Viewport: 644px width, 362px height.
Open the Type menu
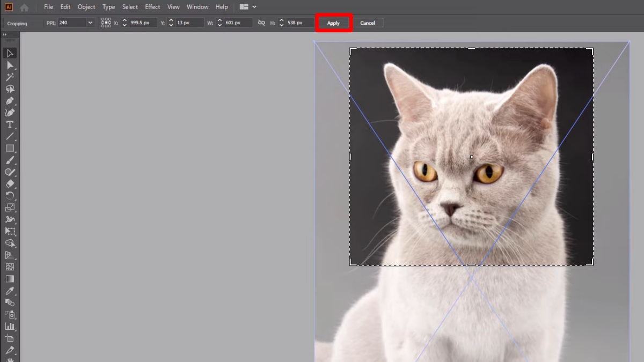pos(109,7)
